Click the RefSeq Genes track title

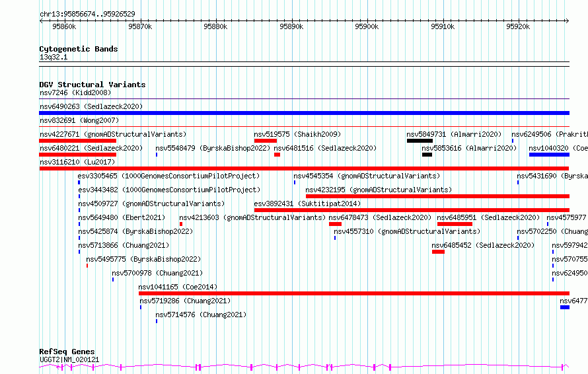[x=67, y=352]
